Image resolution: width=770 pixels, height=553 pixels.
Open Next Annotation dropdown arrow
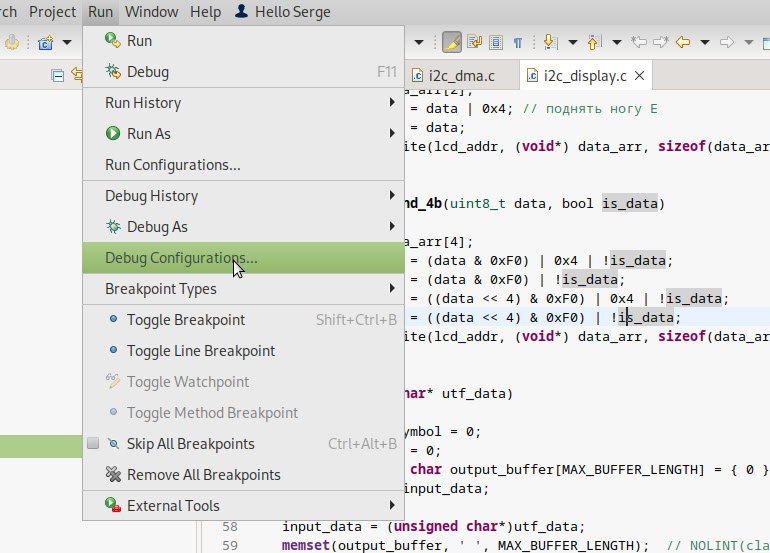point(573,42)
